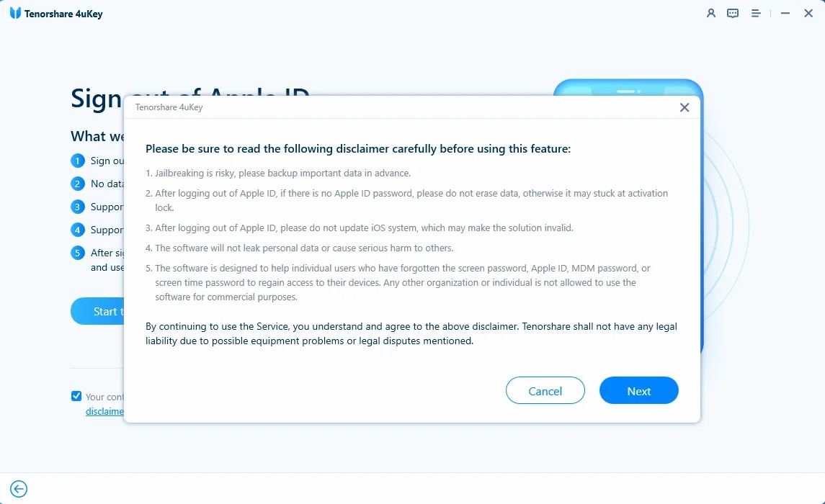Go back using the back arrow

click(18, 488)
